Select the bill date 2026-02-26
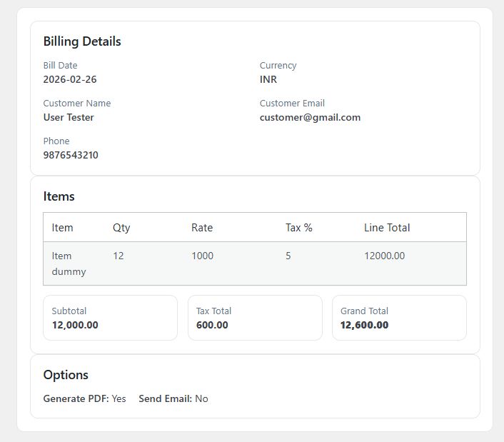 tap(70, 79)
